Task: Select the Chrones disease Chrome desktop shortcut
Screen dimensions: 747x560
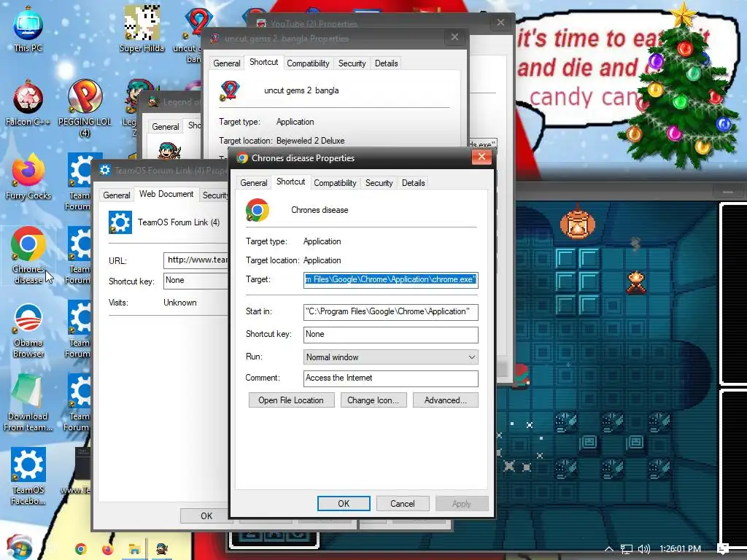Action: point(28,256)
